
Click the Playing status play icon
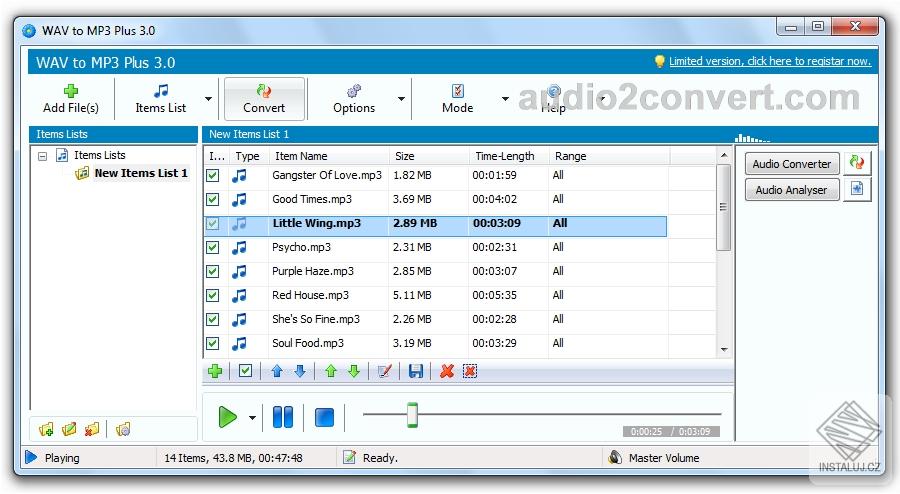tap(31, 457)
